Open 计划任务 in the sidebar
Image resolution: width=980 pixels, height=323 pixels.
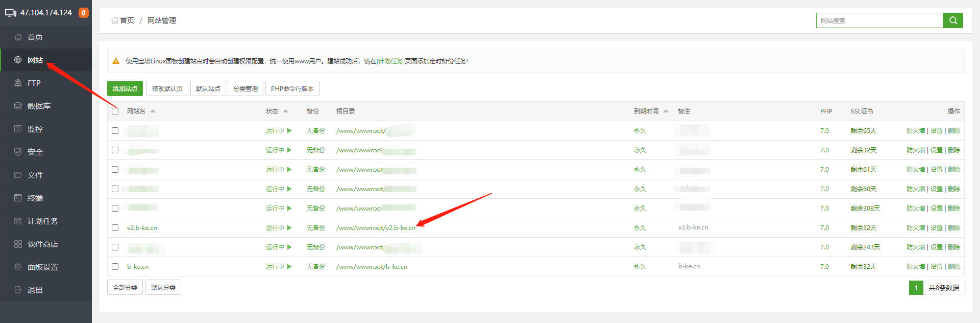tap(42, 221)
